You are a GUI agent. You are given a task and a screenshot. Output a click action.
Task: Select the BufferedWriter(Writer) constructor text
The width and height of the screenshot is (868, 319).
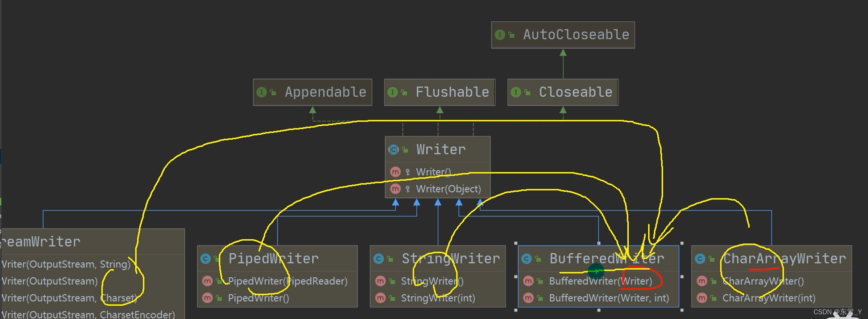point(600,281)
